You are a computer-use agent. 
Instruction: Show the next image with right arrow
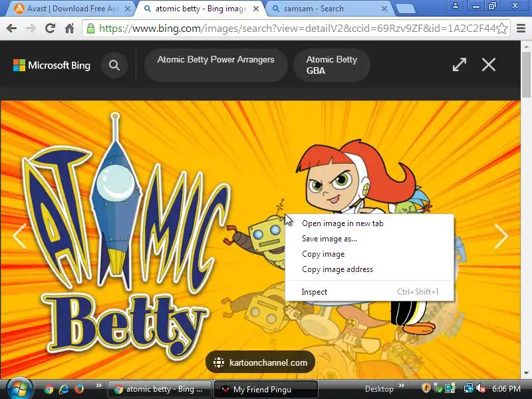tap(501, 236)
